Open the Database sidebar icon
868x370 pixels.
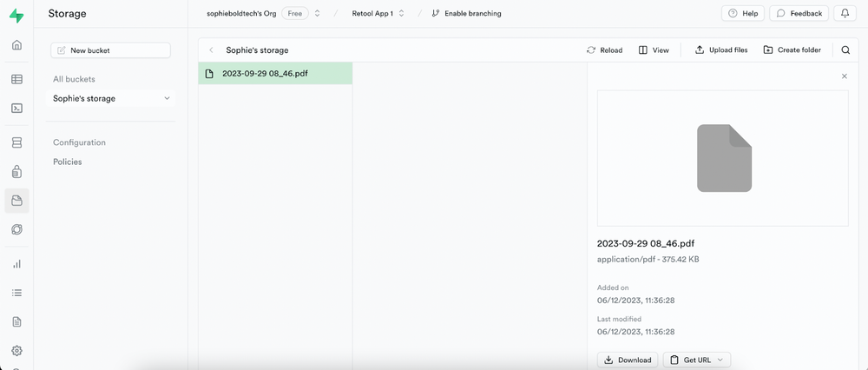[x=16, y=142]
